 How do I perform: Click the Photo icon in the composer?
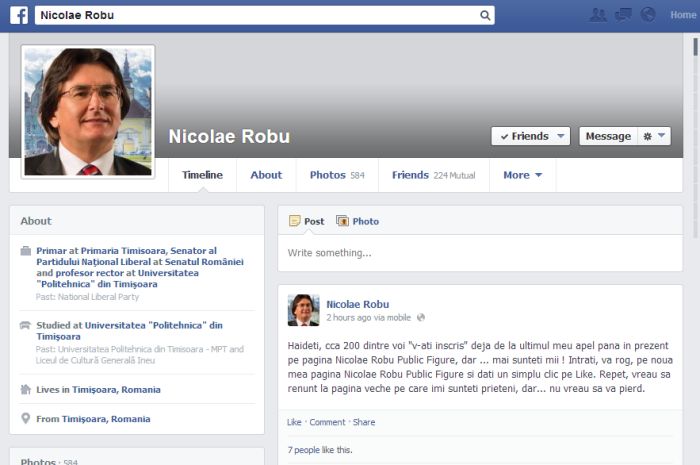pos(343,221)
